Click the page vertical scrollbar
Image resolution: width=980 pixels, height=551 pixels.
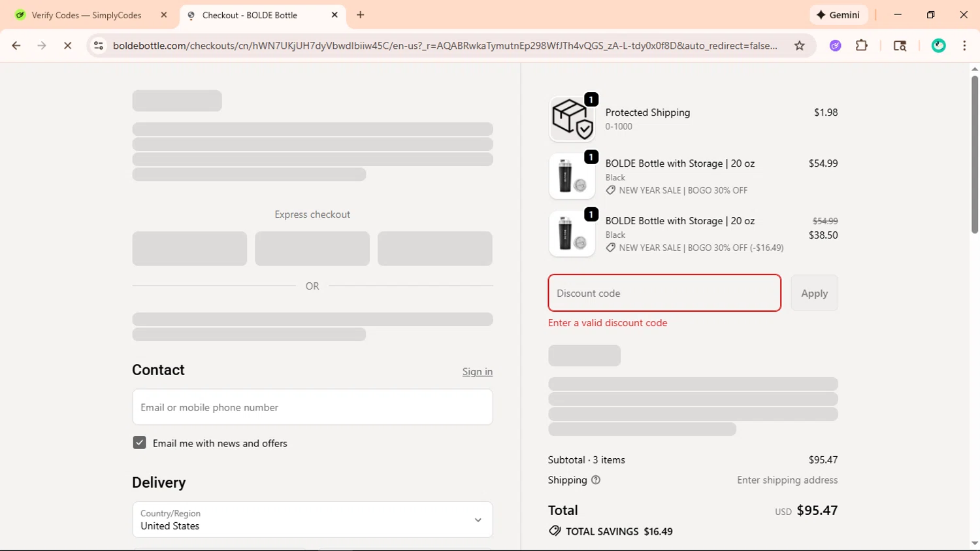[975, 155]
